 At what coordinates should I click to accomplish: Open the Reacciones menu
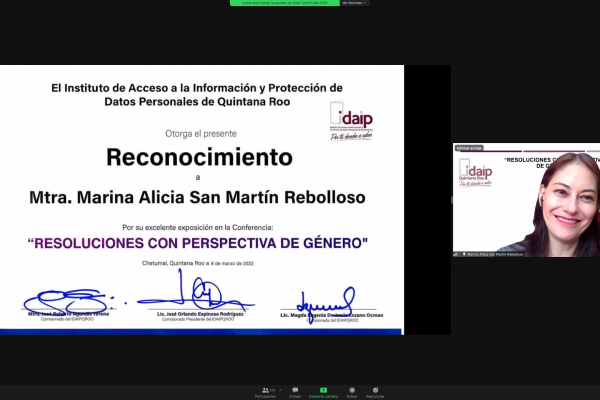point(375,393)
